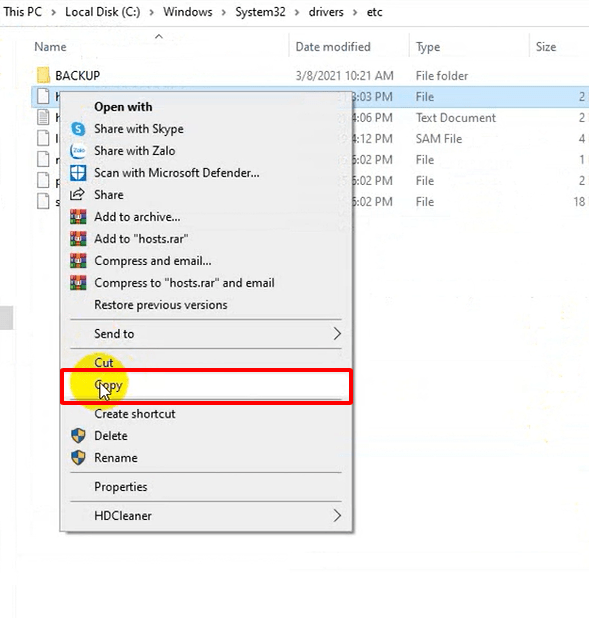Viewport: 589px width, 618px height.
Task: Navigate to drivers in breadcrumb
Action: click(x=326, y=12)
